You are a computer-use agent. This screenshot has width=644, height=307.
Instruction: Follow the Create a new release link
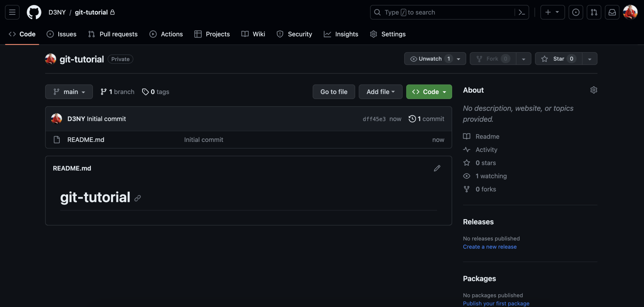(489, 247)
